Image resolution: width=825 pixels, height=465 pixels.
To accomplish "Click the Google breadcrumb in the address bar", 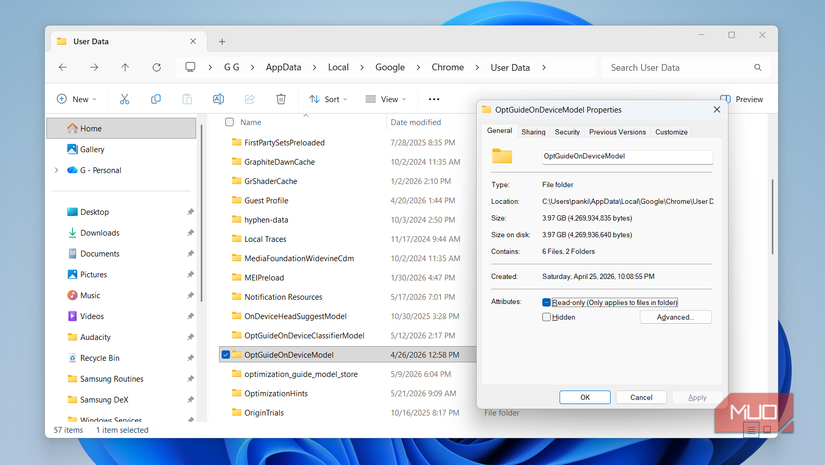I will (x=390, y=67).
